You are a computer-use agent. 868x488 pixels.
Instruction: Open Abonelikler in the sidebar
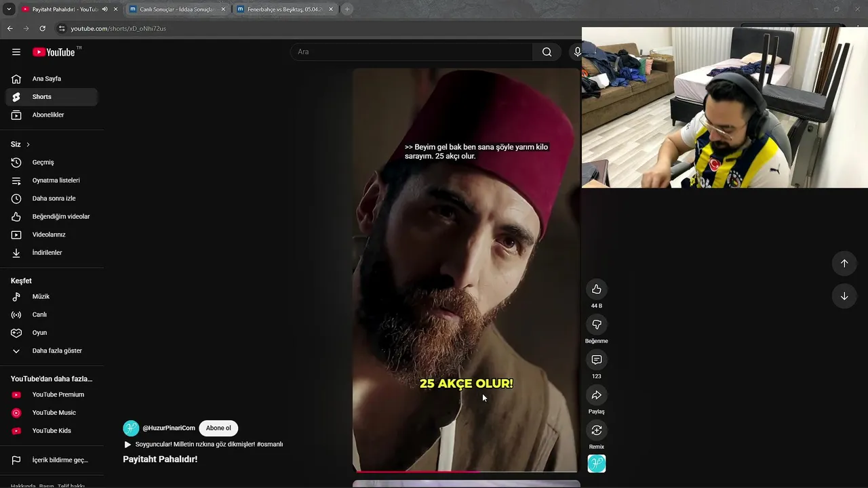(52, 115)
